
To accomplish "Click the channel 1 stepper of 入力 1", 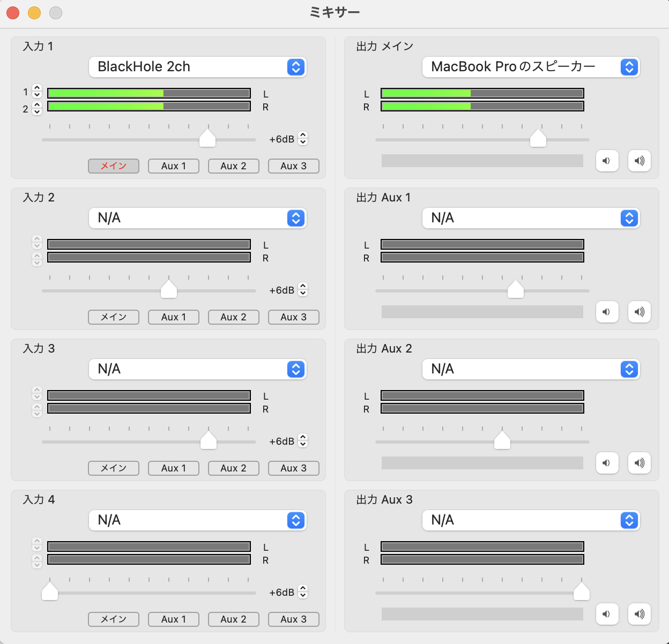I will pos(37,92).
